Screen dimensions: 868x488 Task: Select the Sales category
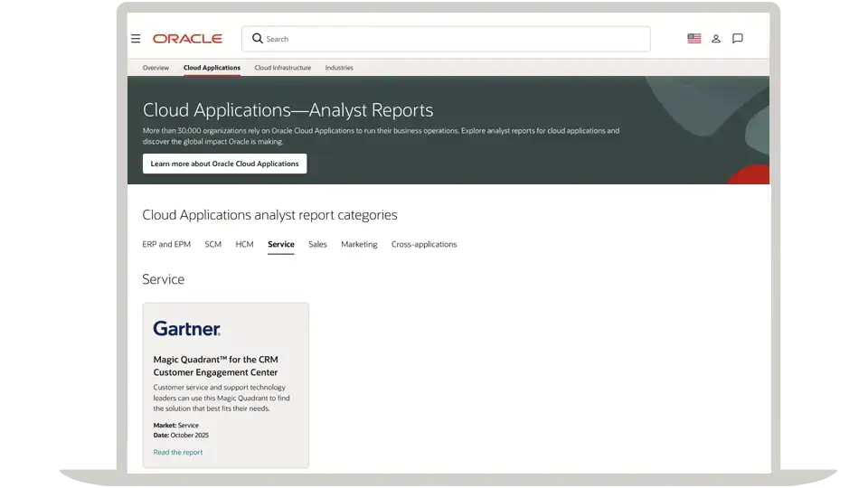[317, 244]
